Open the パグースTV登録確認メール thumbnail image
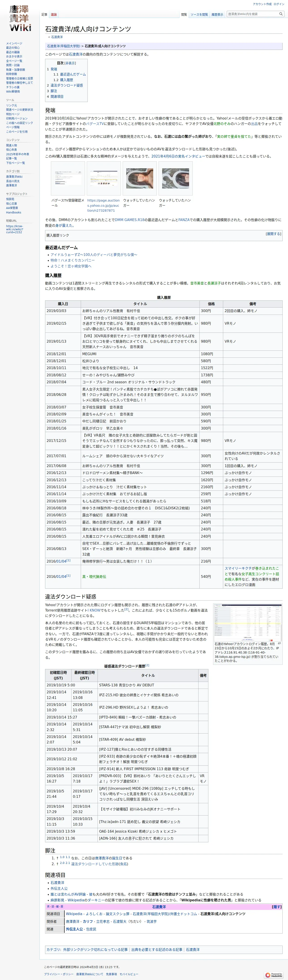The width and height of the screenshot is (288, 980). [68, 178]
